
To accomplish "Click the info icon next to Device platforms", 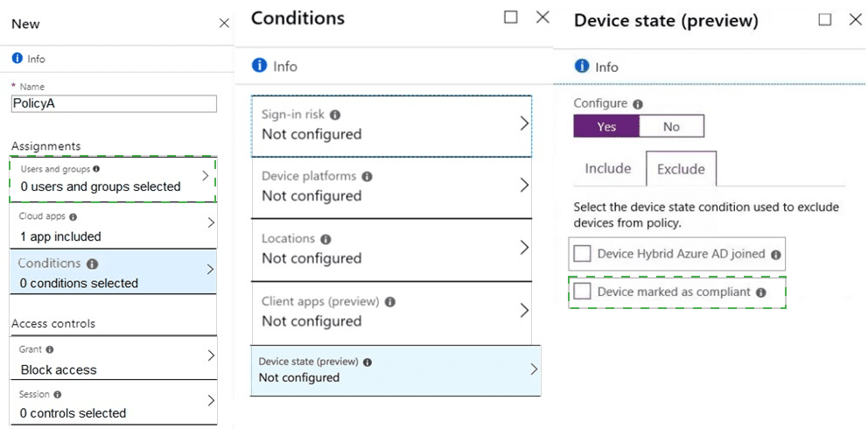I will 367,177.
